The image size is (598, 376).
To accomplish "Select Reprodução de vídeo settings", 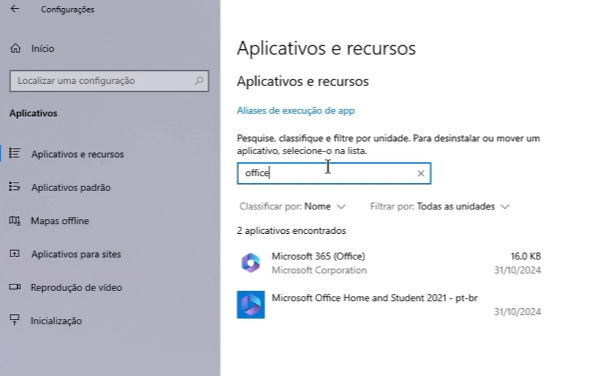I will click(x=76, y=288).
